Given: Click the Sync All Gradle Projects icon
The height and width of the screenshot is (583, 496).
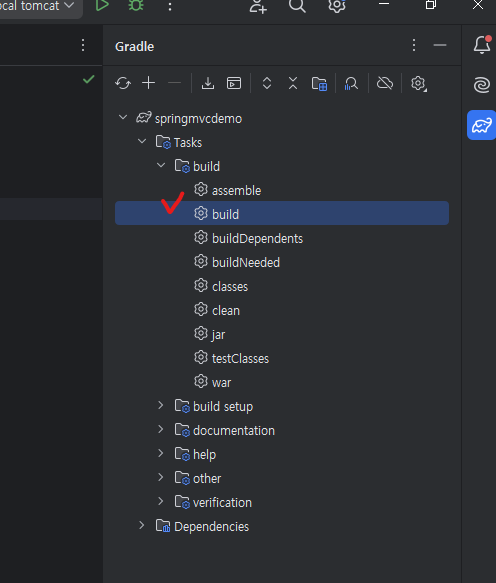Looking at the screenshot, I should pos(123,83).
